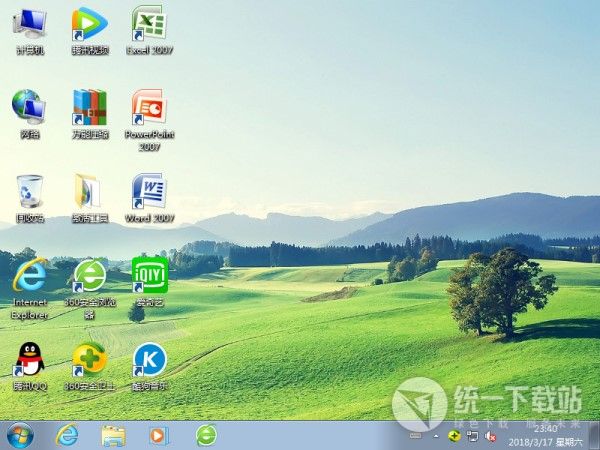Open the 360 Security tray icon
Viewport: 600px width, 450px height.
(454, 436)
